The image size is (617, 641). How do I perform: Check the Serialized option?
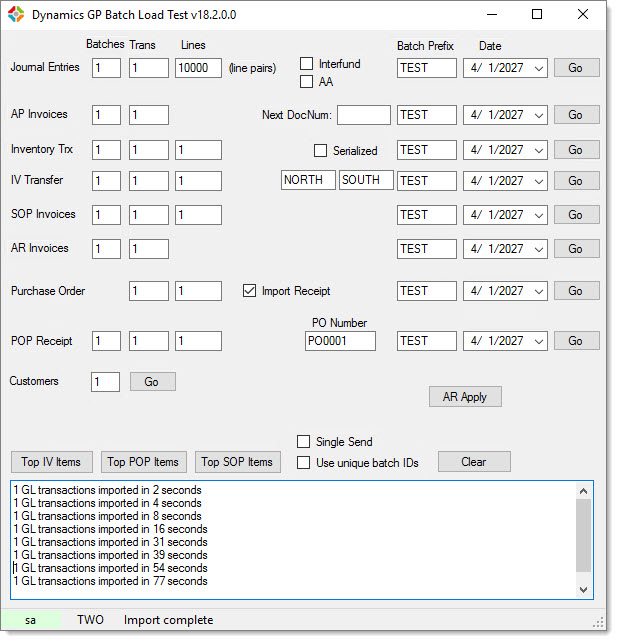tap(320, 150)
